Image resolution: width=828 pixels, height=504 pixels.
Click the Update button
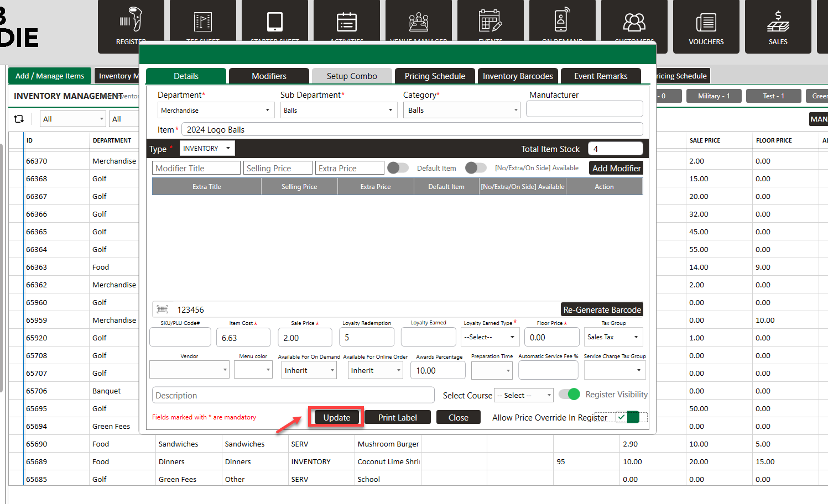(x=336, y=418)
